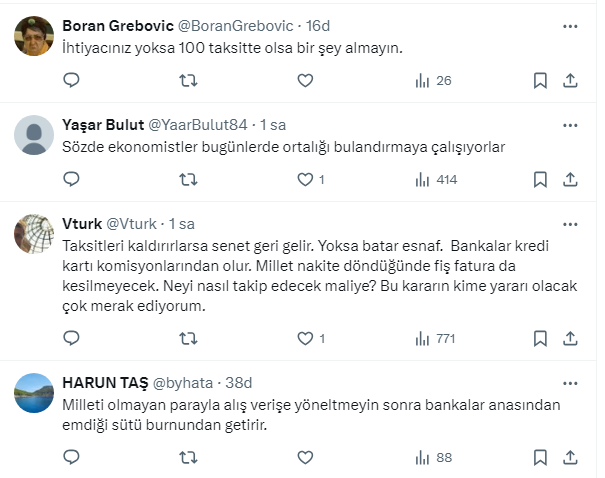View analytics showing 414 views
The height and width of the screenshot is (478, 605).
click(435, 180)
